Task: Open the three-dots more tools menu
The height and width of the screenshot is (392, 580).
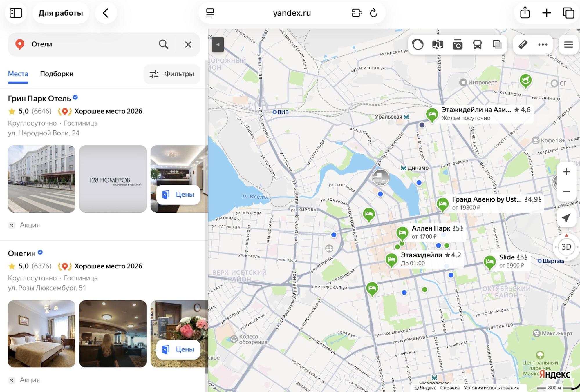Action: [x=543, y=45]
